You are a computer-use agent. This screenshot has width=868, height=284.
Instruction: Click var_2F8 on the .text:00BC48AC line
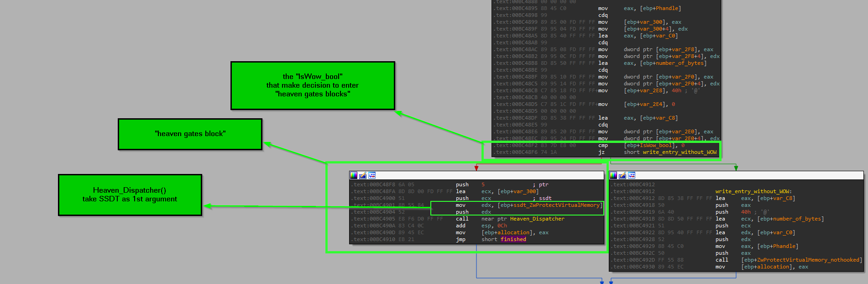pos(683,49)
